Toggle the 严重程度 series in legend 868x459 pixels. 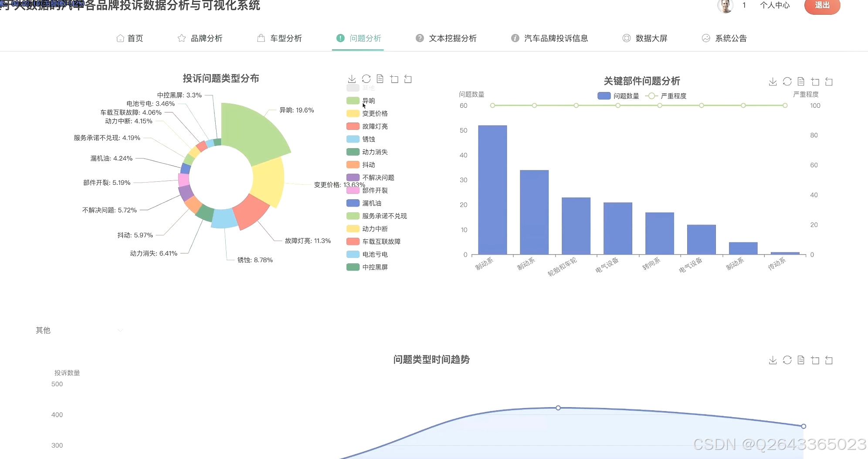pyautogui.click(x=666, y=96)
